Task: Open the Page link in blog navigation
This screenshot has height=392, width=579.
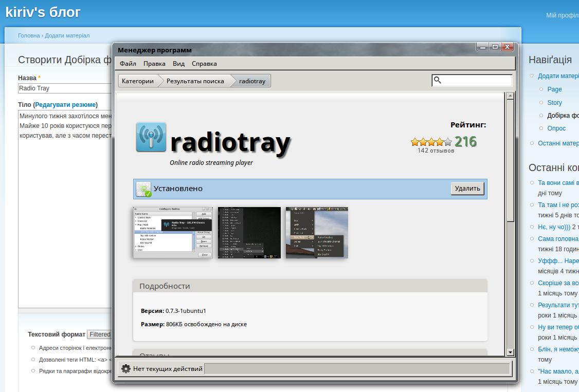Action: [554, 89]
